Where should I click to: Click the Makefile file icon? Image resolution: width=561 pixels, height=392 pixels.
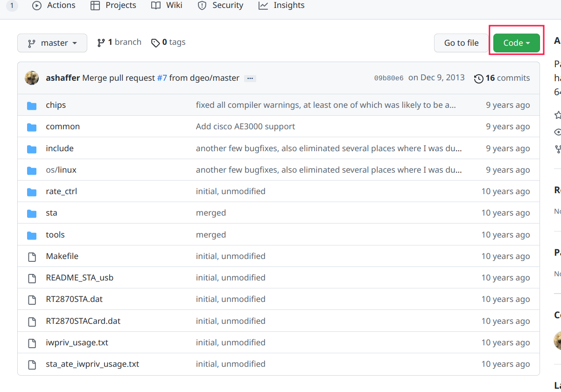click(x=32, y=257)
